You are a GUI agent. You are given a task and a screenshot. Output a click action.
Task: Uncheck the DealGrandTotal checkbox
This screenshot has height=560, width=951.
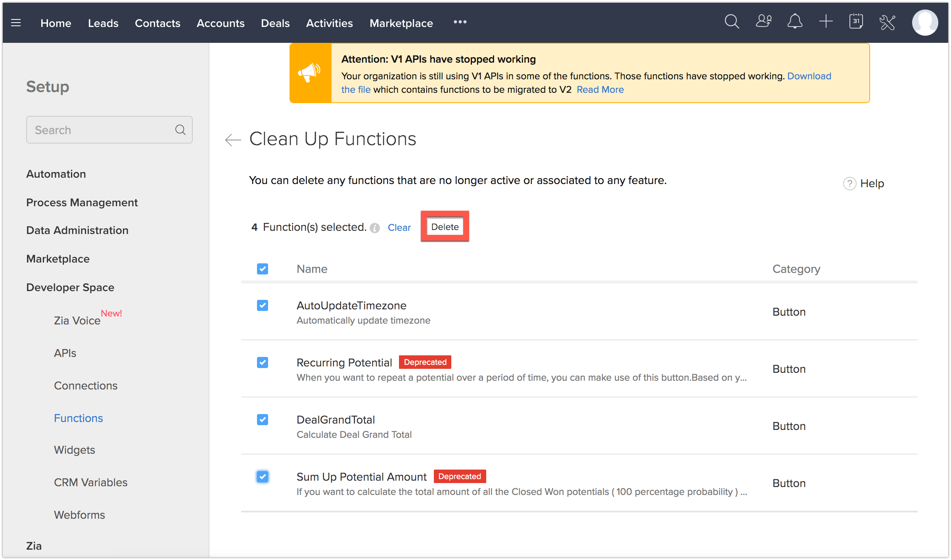263,420
